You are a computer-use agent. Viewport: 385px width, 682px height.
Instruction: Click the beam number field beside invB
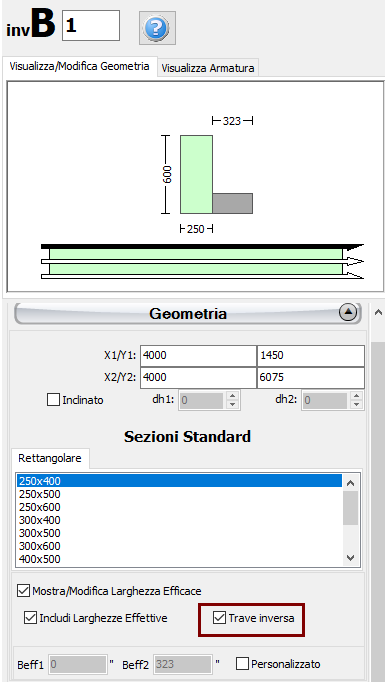(x=91, y=26)
